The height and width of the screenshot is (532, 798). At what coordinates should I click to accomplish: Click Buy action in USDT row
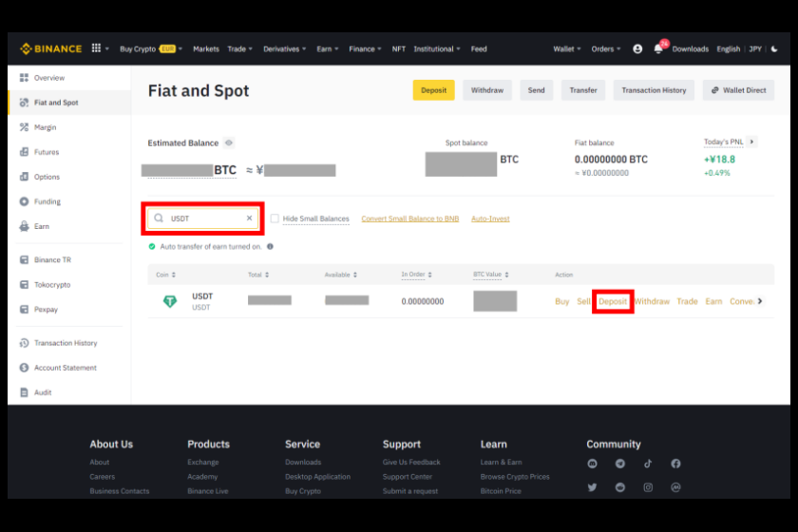[x=561, y=301]
